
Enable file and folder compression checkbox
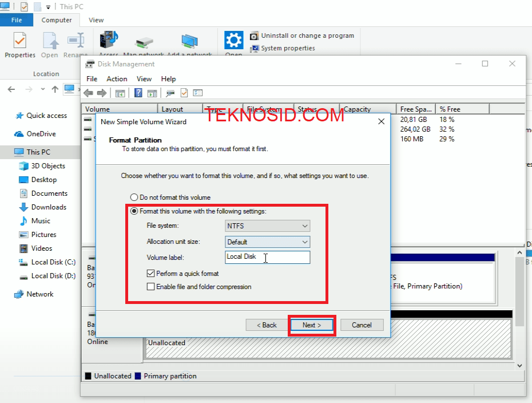[199, 287]
